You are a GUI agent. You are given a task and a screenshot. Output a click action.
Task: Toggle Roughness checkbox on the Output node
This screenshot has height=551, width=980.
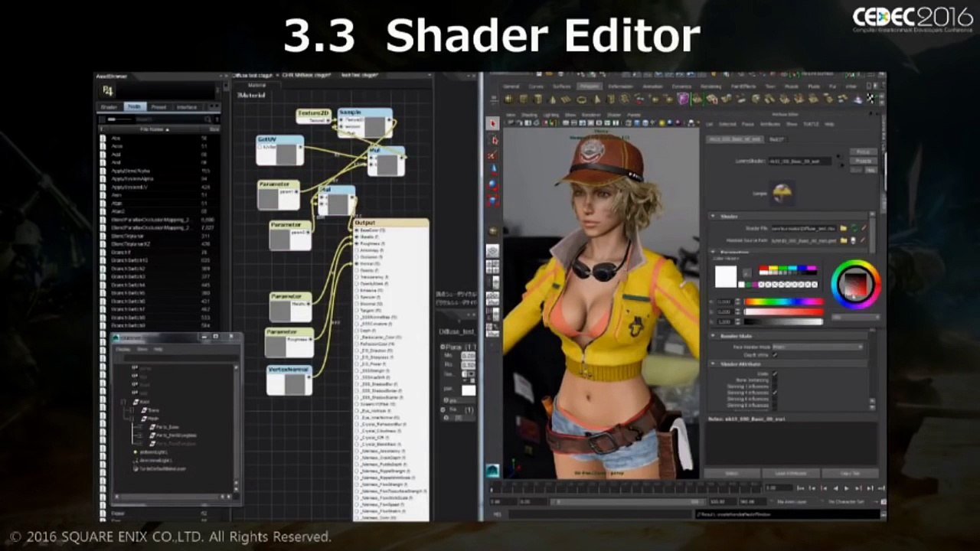(357, 243)
